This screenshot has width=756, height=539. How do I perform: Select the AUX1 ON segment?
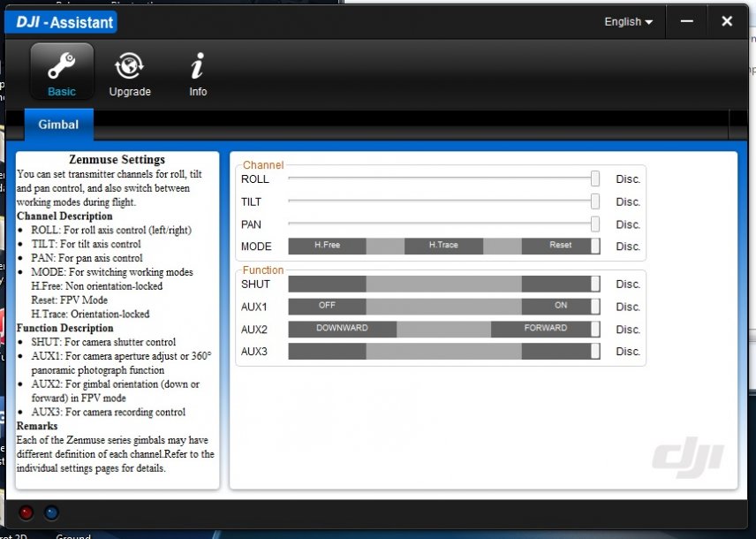point(560,307)
